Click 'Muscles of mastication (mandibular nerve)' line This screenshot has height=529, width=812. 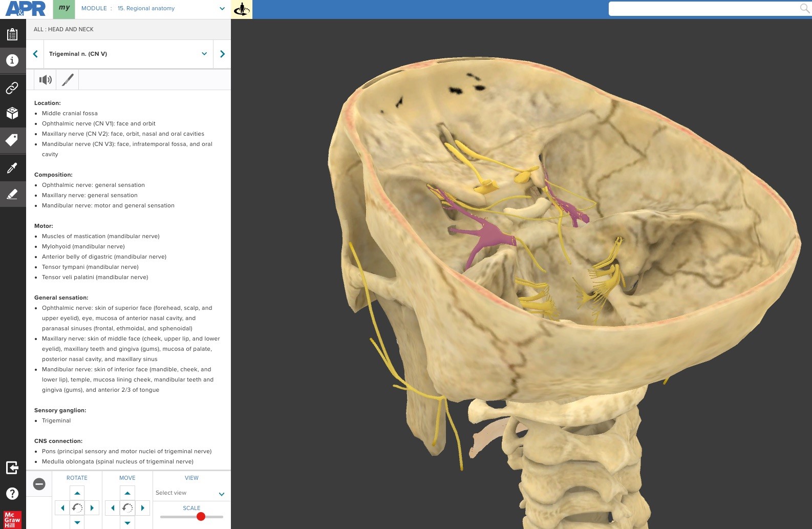(101, 236)
